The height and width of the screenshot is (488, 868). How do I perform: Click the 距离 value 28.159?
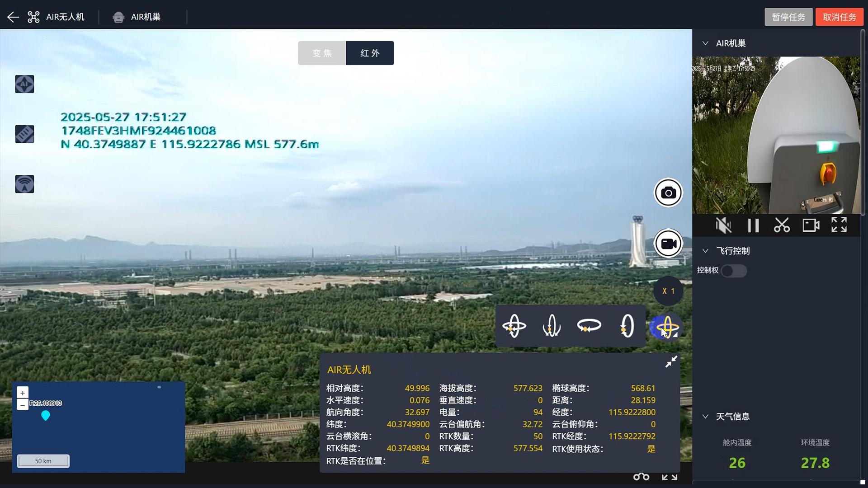[x=643, y=400]
